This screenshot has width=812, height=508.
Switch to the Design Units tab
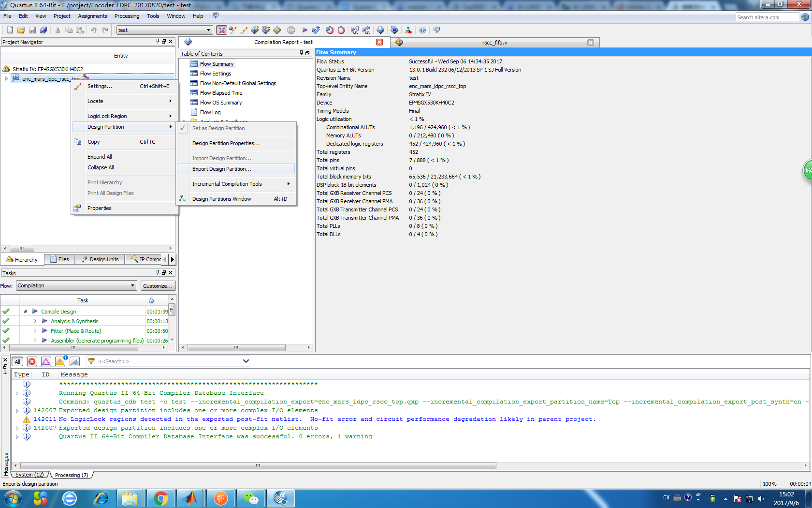click(x=100, y=259)
